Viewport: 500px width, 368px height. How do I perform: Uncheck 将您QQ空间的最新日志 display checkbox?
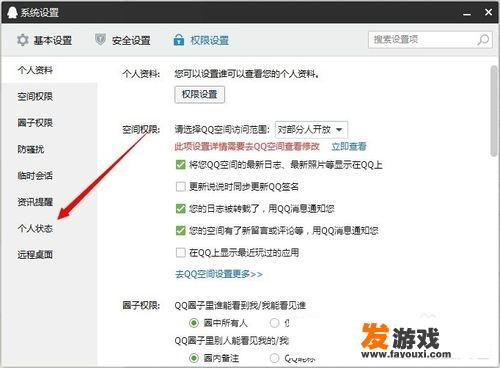(180, 164)
